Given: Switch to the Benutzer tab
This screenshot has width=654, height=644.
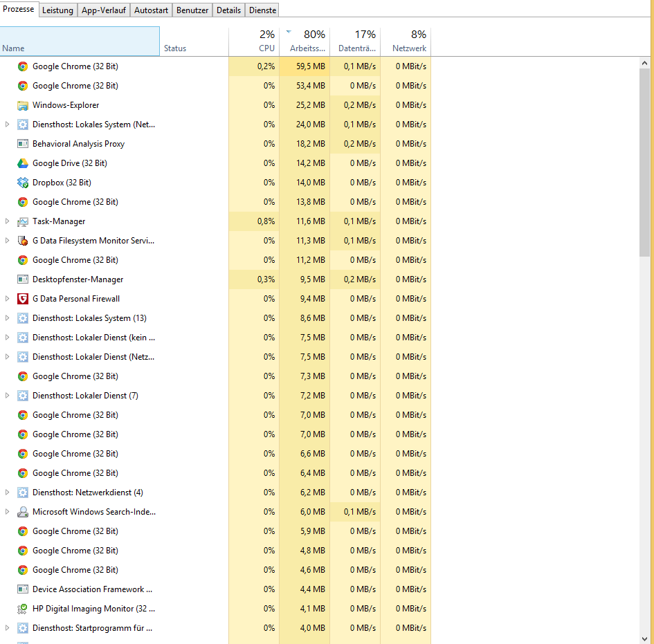Looking at the screenshot, I should click(x=192, y=10).
